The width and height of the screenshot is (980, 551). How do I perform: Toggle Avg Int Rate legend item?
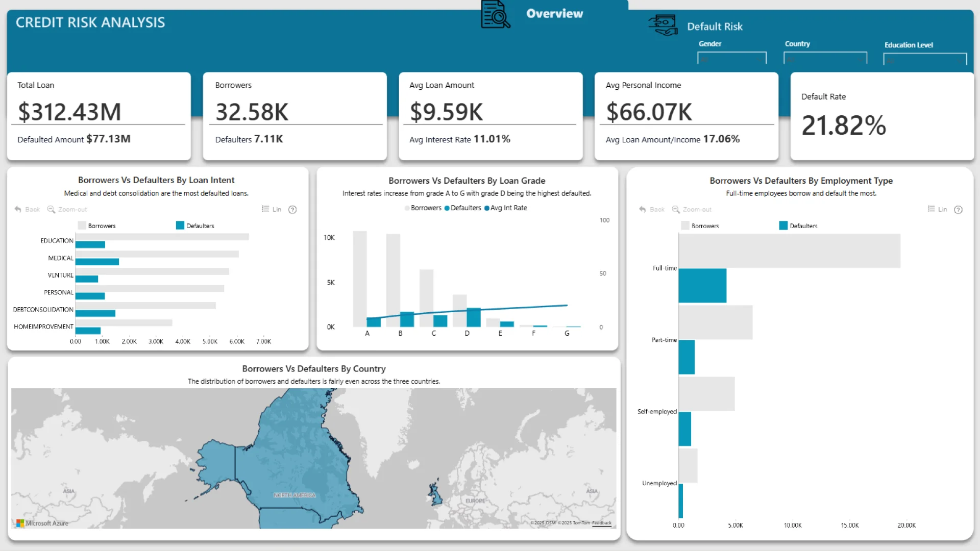coord(506,208)
